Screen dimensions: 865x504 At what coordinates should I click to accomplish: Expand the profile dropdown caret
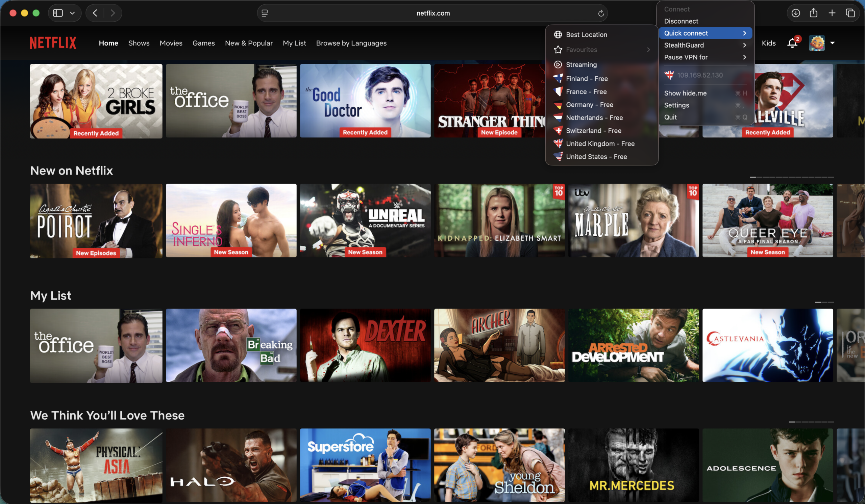[x=832, y=43]
